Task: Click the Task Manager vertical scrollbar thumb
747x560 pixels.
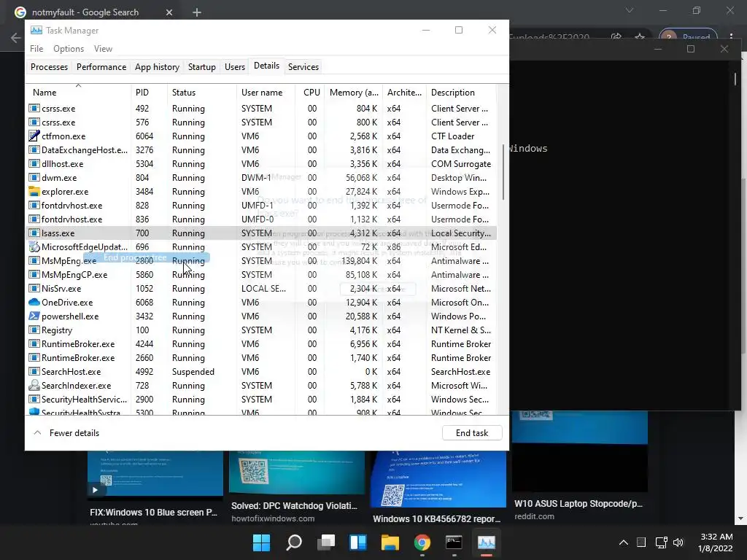Action: click(503, 172)
